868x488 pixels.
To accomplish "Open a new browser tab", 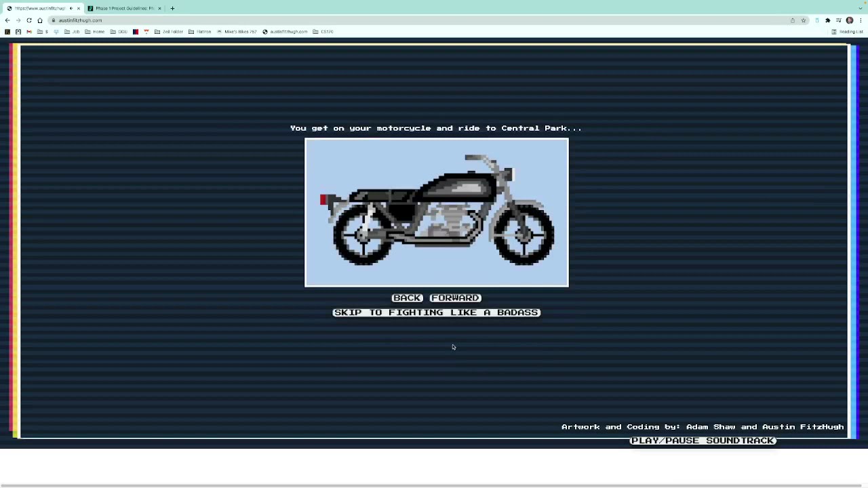I will [x=172, y=8].
